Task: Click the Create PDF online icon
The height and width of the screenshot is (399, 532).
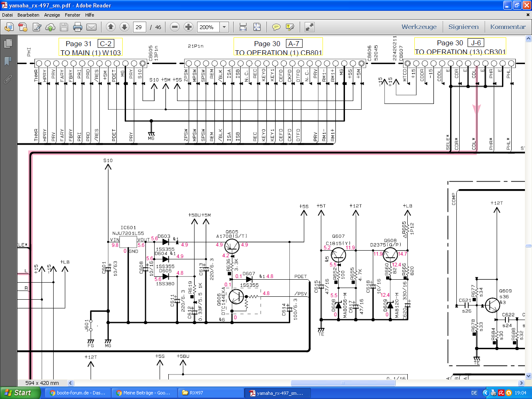Action: pyautogui.click(x=9, y=27)
